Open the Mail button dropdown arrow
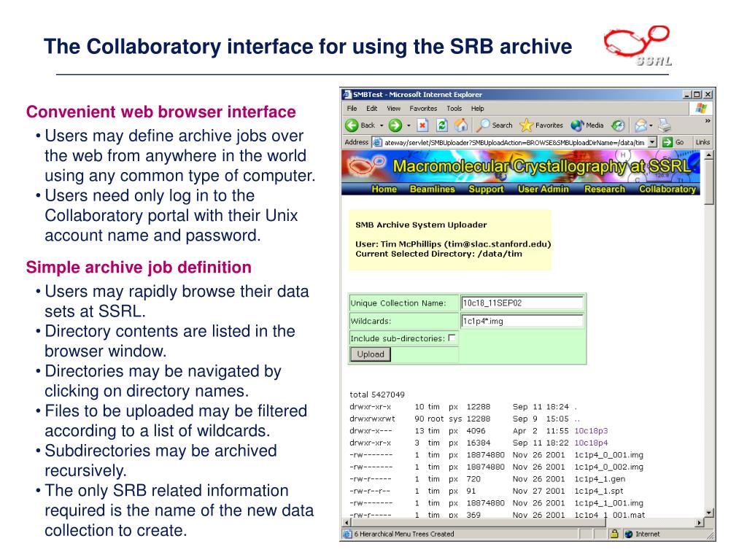 pyautogui.click(x=651, y=125)
